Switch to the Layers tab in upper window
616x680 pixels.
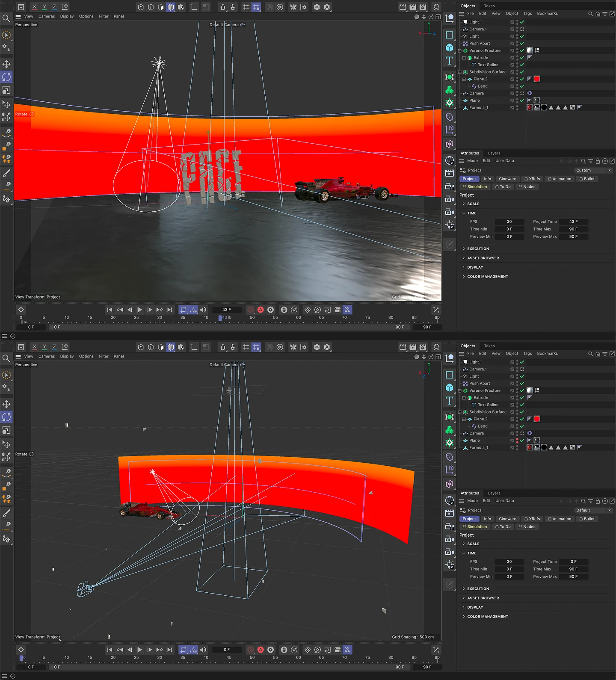(494, 153)
